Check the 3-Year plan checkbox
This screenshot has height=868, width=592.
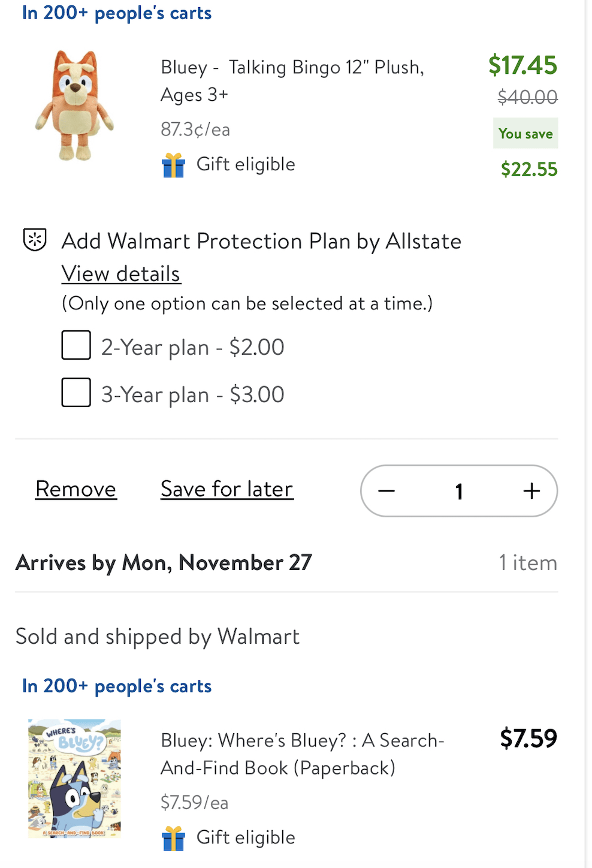76,393
